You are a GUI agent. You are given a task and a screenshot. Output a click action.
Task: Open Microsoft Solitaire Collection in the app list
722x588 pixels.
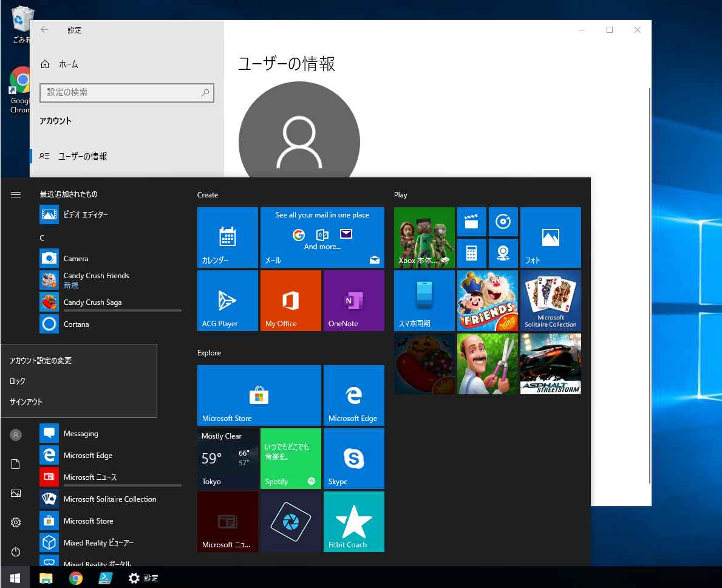point(111,499)
